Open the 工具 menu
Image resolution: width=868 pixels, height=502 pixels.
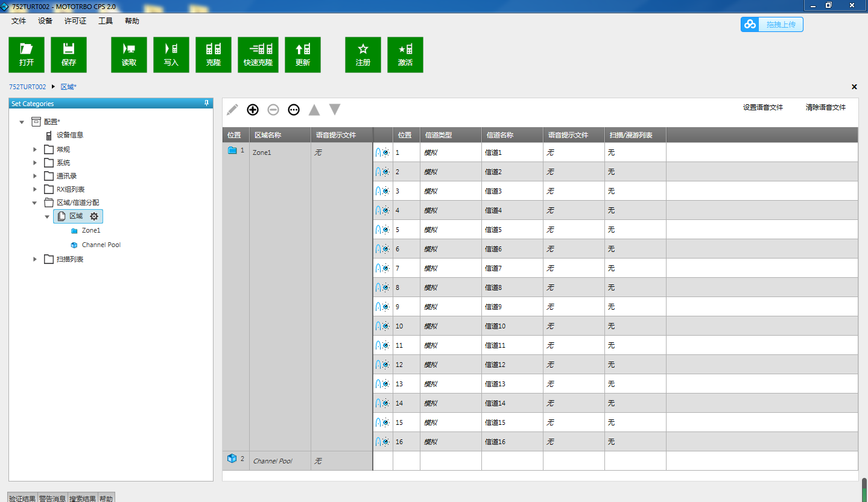point(106,21)
